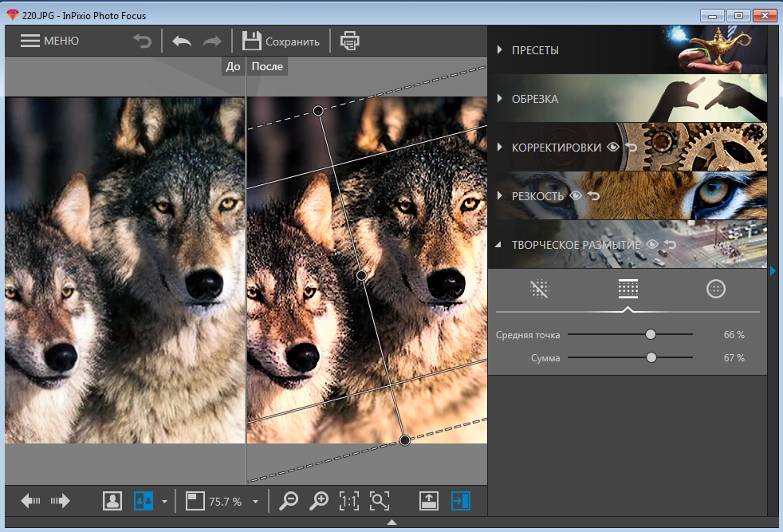Image resolution: width=783 pixels, height=532 pixels.
Task: Toggle visibility eye of КОРРЕКТИРОВКИ
Action: (x=612, y=147)
